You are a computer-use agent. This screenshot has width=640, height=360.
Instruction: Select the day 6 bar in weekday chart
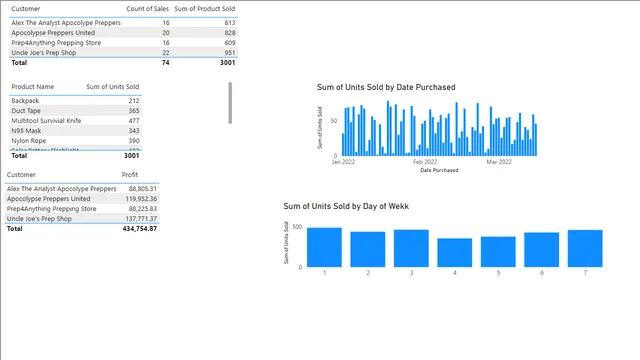[x=542, y=250]
